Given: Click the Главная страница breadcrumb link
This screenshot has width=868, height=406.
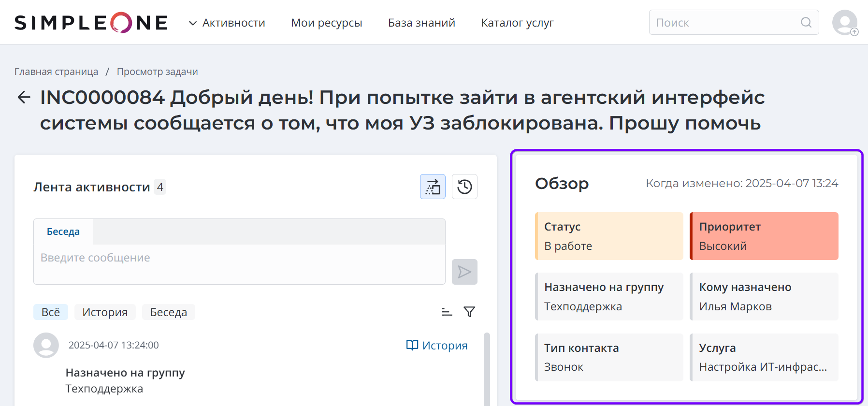Looking at the screenshot, I should [x=56, y=72].
